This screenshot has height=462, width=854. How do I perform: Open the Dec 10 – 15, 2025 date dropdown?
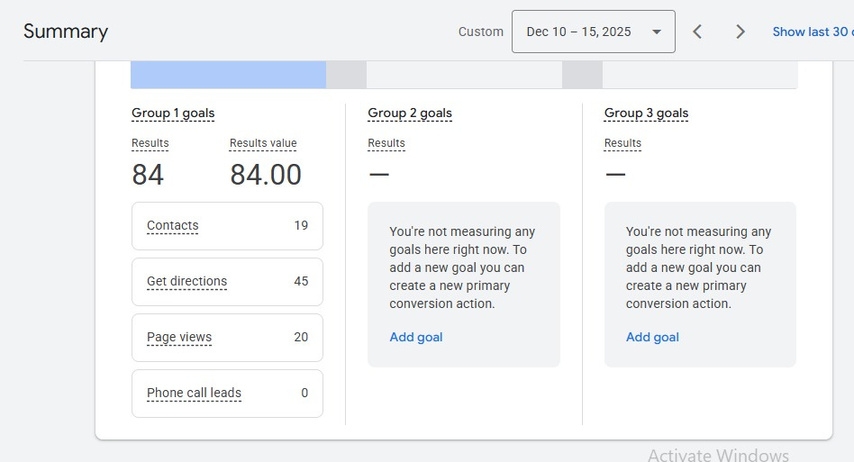click(593, 32)
